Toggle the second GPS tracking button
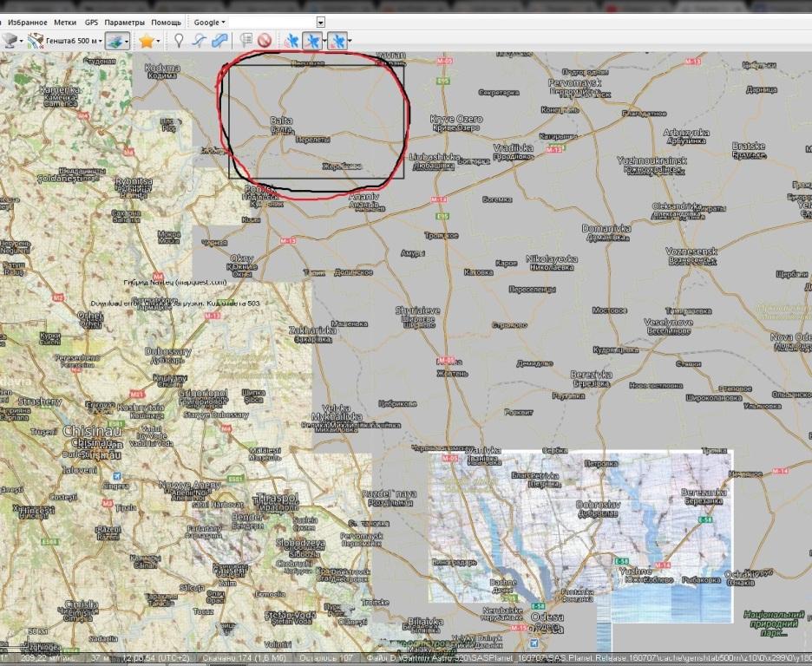 [314, 40]
